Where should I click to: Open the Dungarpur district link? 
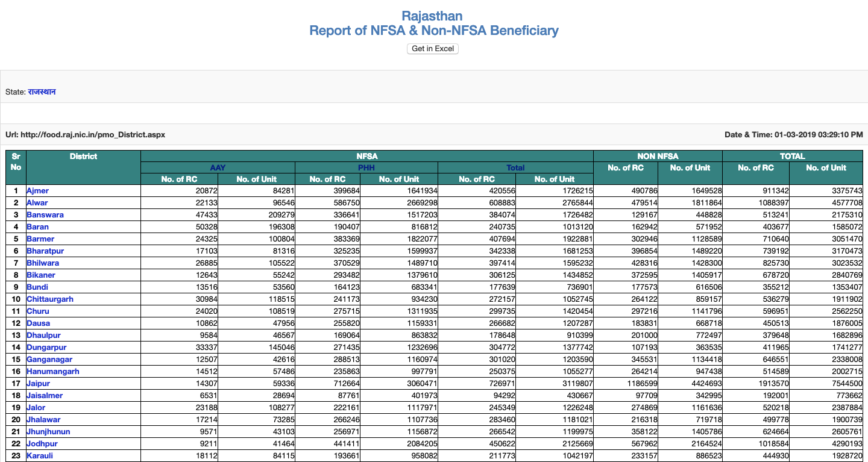pyautogui.click(x=46, y=348)
